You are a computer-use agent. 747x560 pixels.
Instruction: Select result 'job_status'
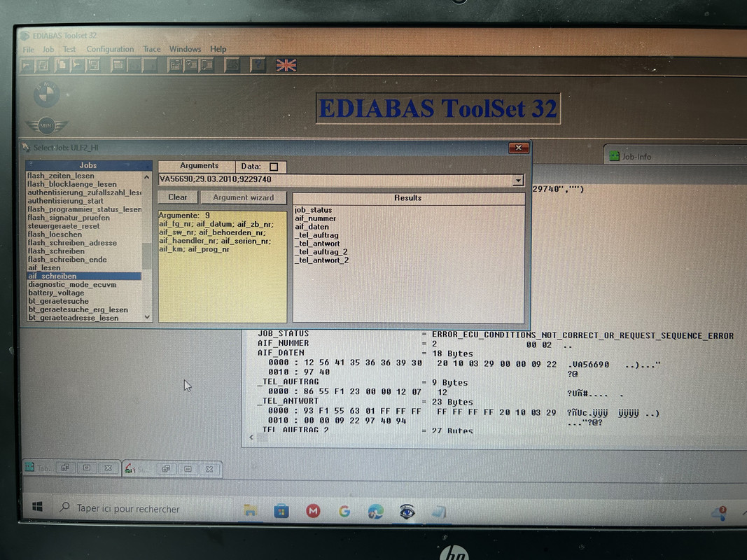313,210
